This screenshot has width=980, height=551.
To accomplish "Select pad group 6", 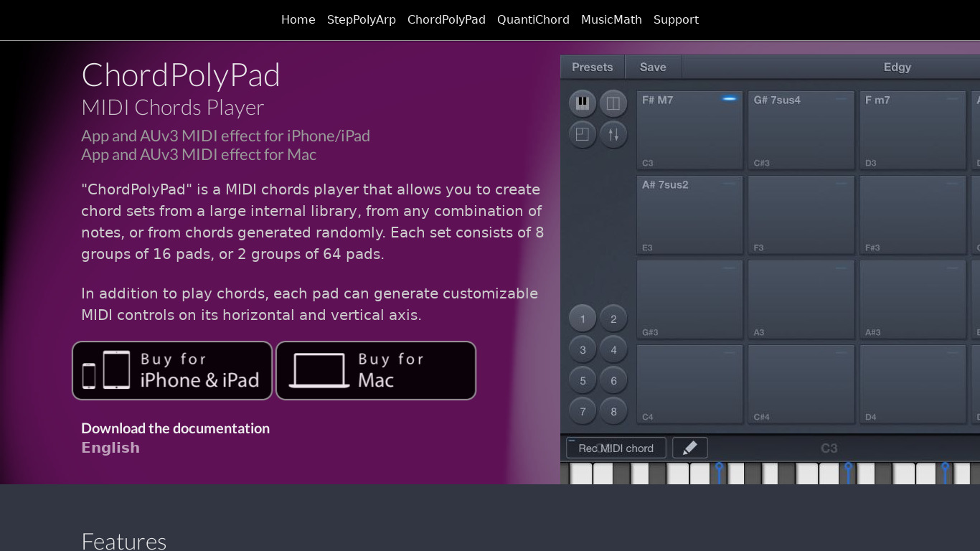I will (x=613, y=380).
